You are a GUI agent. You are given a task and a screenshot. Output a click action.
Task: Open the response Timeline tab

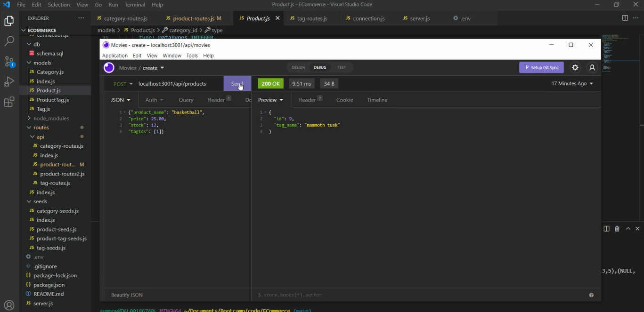[377, 100]
